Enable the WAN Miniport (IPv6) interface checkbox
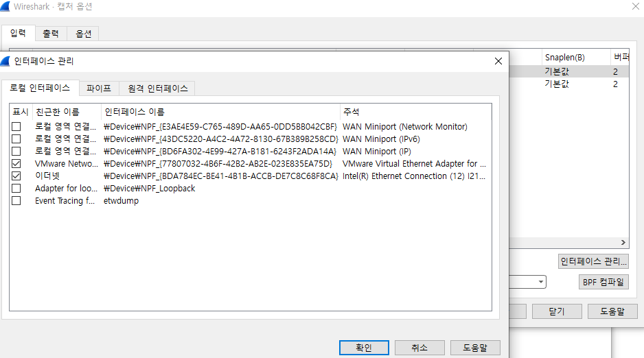This screenshot has width=644, height=358. pos(16,139)
